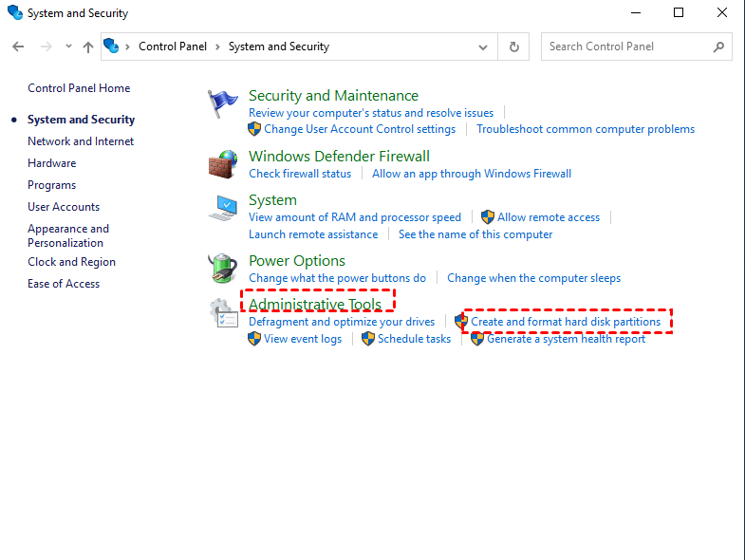Image resolution: width=745 pixels, height=560 pixels.
Task: Click the shield icon beside View event logs
Action: click(254, 339)
